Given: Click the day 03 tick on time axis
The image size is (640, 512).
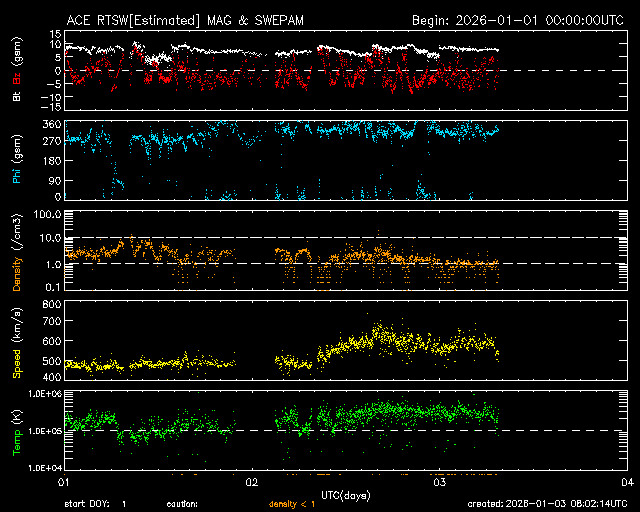Looking at the screenshot, I should pyautogui.click(x=439, y=482).
